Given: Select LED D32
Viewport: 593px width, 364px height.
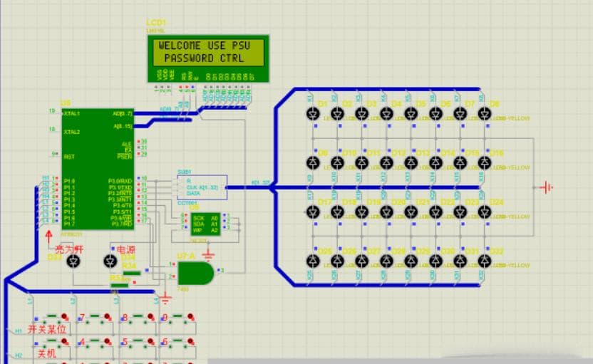Looking at the screenshot, I should click(485, 261).
